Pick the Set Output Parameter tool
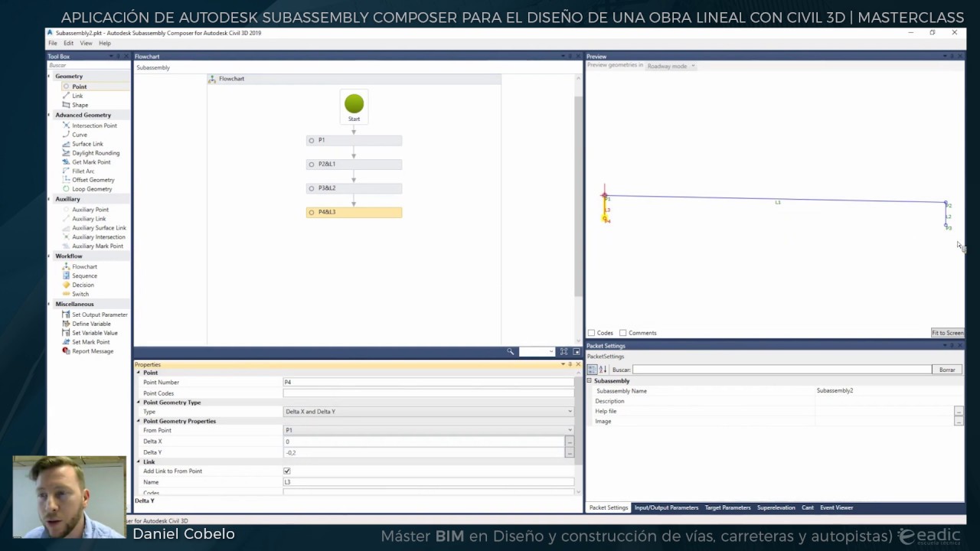The image size is (980, 551). pyautogui.click(x=100, y=315)
